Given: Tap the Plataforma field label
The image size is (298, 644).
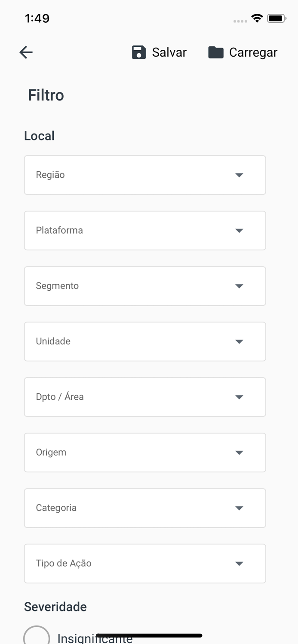Looking at the screenshot, I should tap(59, 230).
